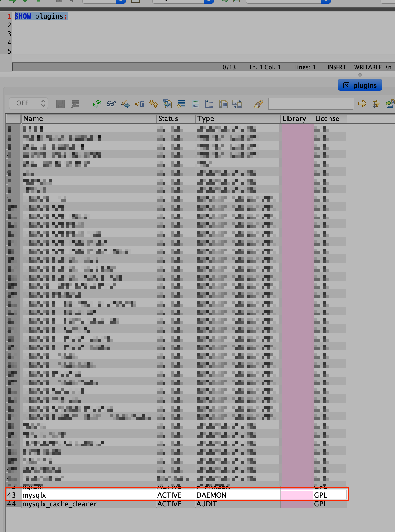
Task: Sort by the Type column header
Action: [x=238, y=119]
